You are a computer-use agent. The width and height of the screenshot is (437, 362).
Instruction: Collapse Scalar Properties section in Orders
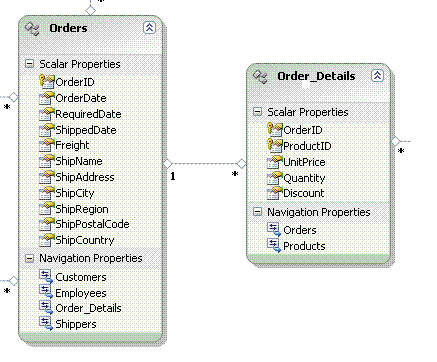30,64
